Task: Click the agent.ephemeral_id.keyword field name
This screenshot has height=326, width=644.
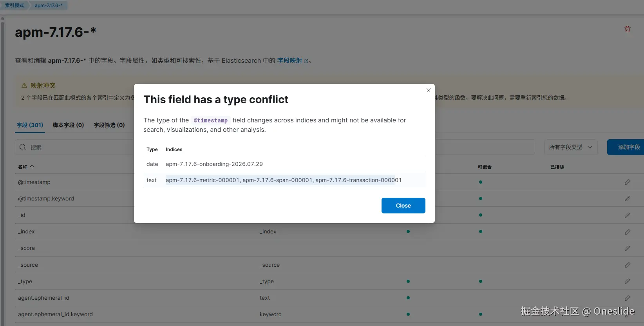Action: (x=55, y=314)
